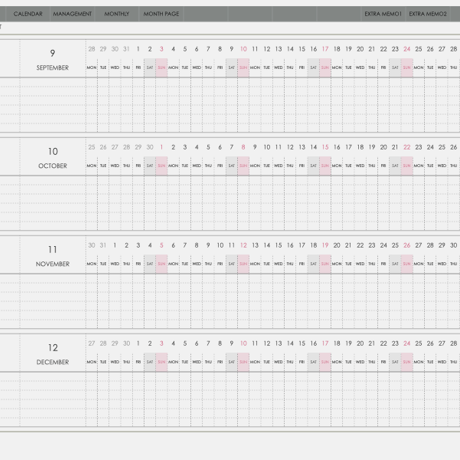
Task: Click November date 1
Action: coord(115,245)
